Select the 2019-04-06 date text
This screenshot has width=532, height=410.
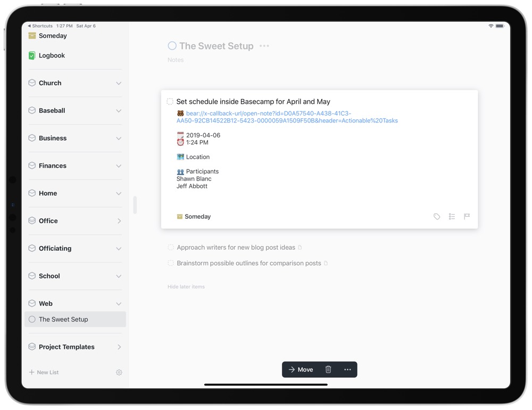coord(203,135)
